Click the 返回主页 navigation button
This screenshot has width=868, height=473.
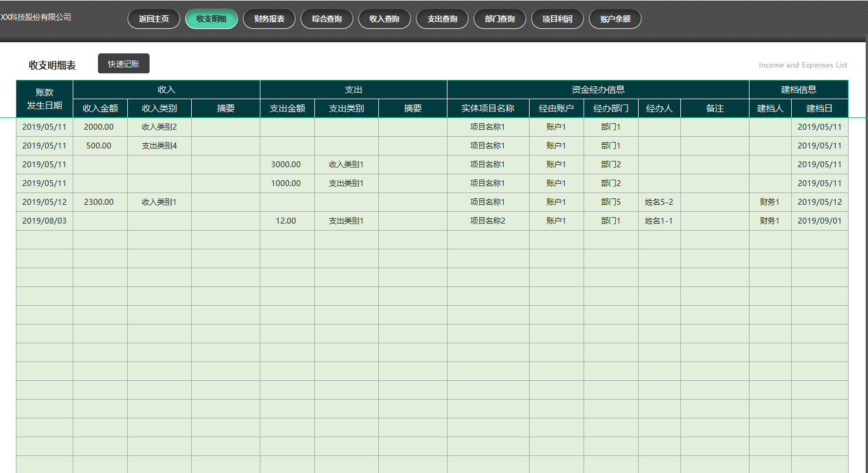click(154, 19)
